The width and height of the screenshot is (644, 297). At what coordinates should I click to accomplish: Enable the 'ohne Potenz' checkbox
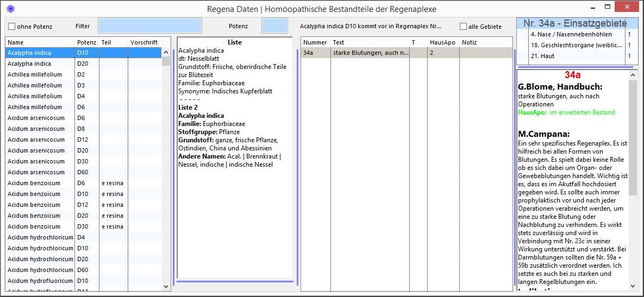tap(12, 26)
